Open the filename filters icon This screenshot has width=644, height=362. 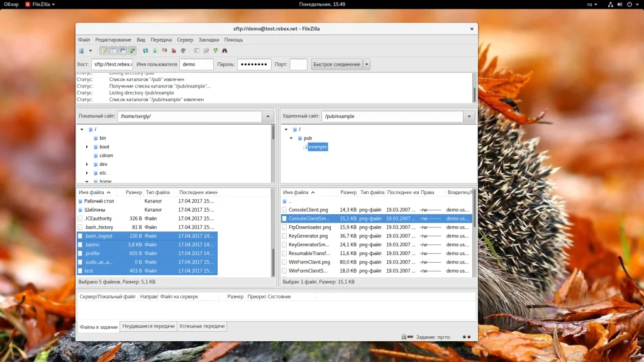coord(196,50)
